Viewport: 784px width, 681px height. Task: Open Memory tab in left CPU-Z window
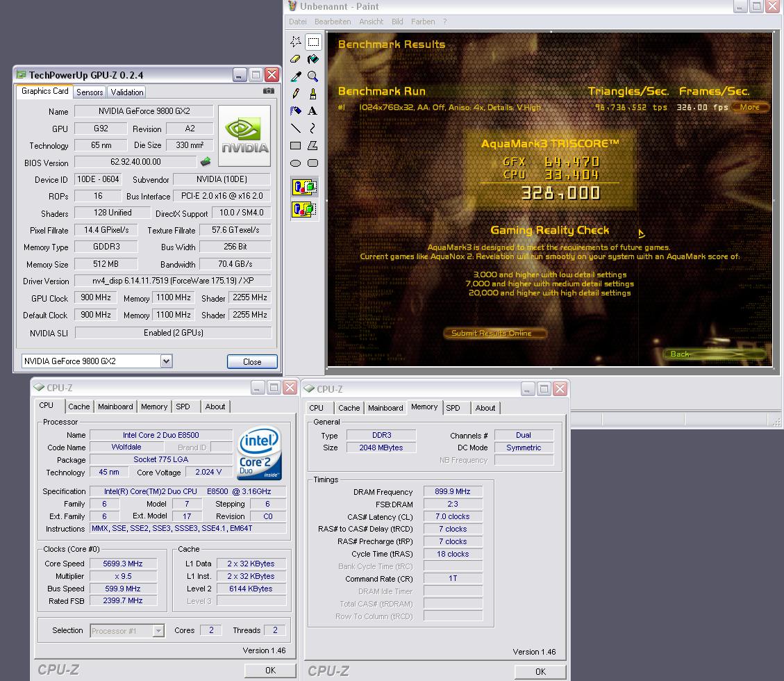pyautogui.click(x=154, y=407)
